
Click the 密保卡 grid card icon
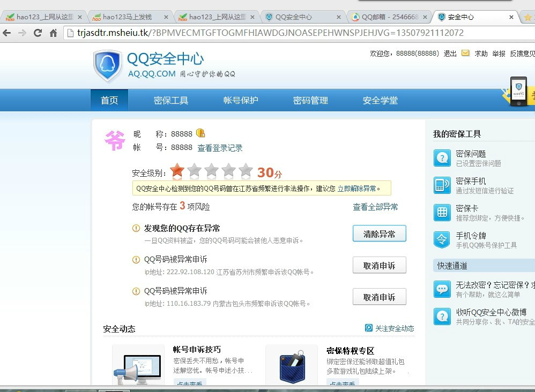tap(442, 213)
